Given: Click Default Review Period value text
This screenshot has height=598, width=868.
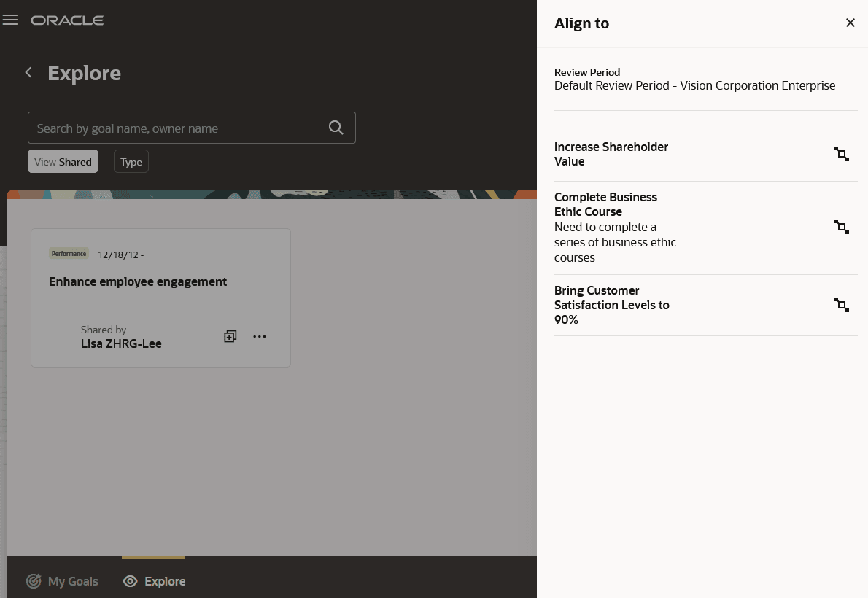Looking at the screenshot, I should point(694,86).
